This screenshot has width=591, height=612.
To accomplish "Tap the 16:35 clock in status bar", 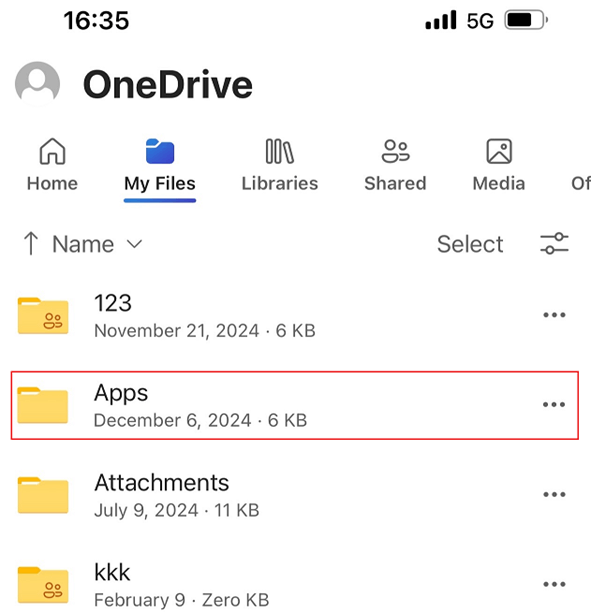I will click(96, 20).
